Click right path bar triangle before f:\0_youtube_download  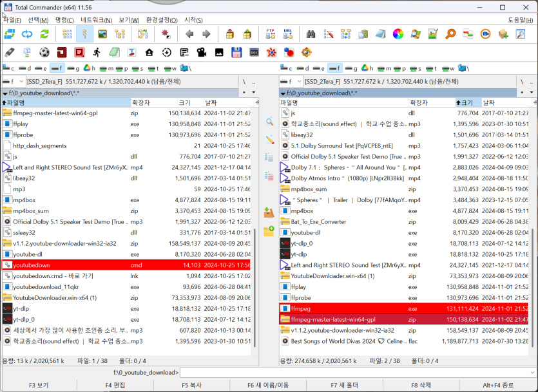click(x=283, y=93)
